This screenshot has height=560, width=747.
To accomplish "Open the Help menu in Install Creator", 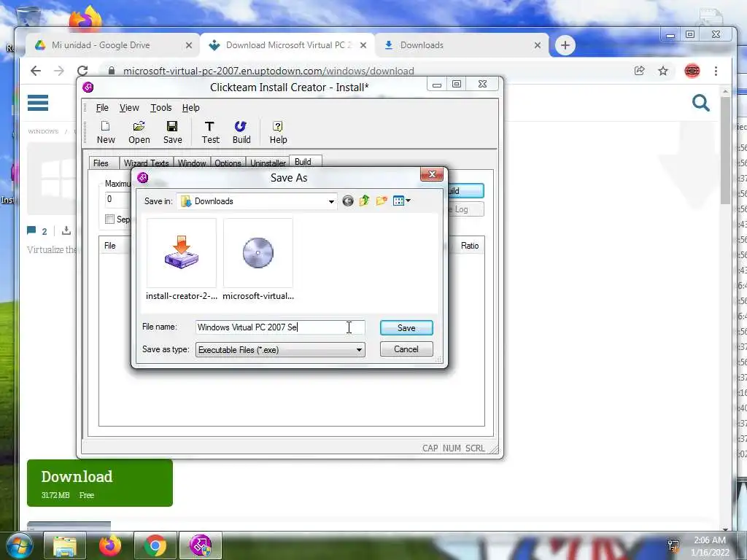I will [x=190, y=108].
